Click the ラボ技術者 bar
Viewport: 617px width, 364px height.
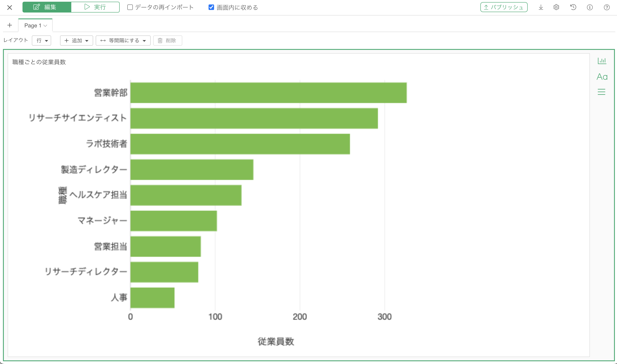(x=240, y=144)
